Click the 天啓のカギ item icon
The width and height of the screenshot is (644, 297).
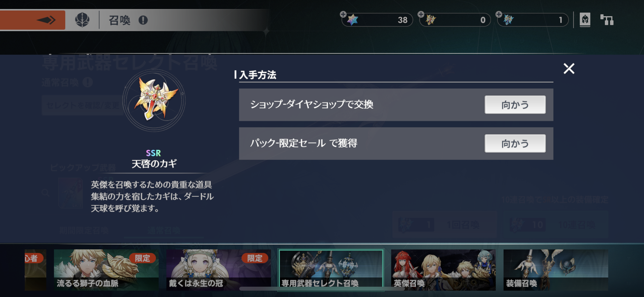154,100
